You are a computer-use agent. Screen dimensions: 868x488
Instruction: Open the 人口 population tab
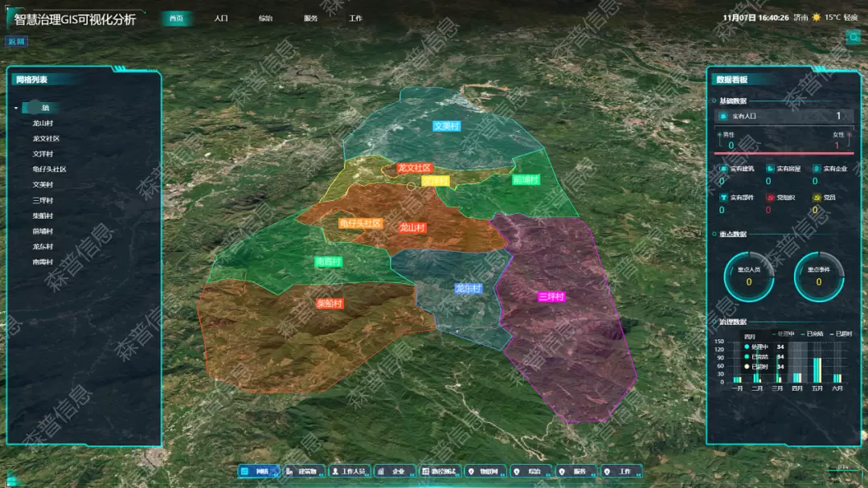222,18
